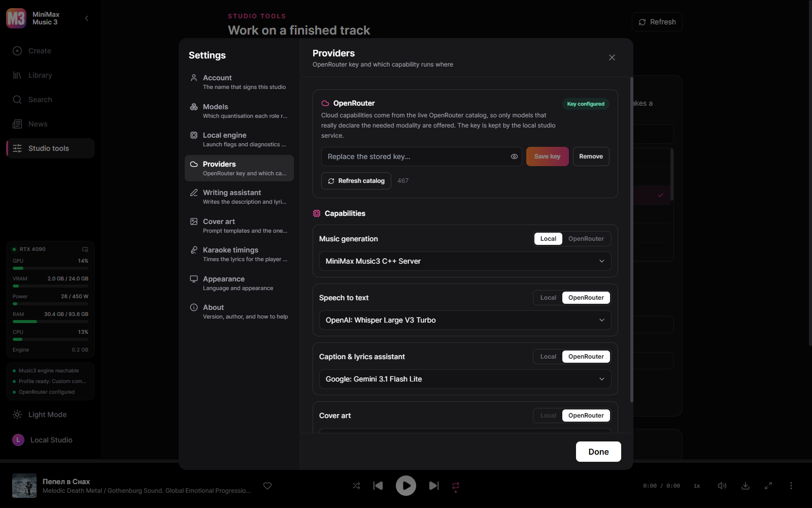This screenshot has height=508, width=812.
Task: Set Caption & lyrics assistant to Local
Action: click(x=548, y=357)
